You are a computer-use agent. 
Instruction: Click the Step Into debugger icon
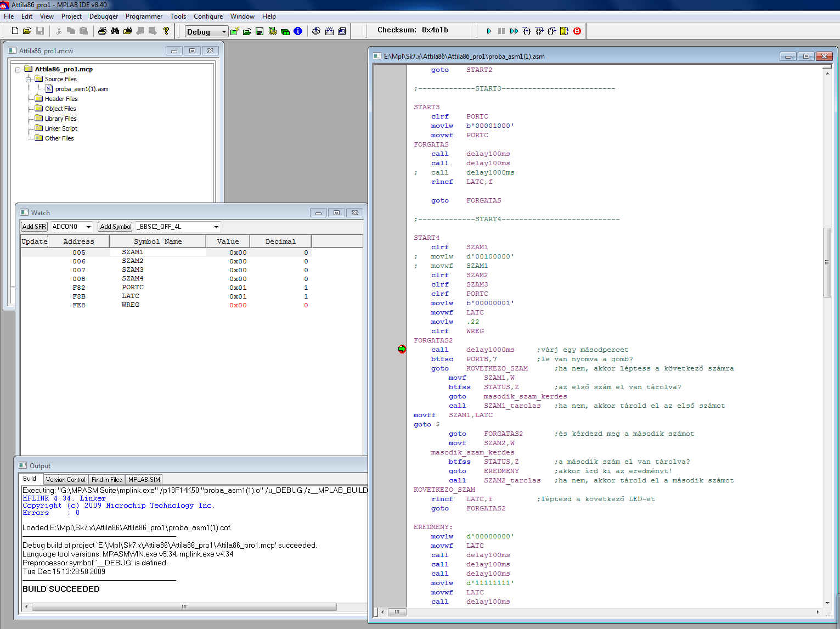click(x=527, y=31)
